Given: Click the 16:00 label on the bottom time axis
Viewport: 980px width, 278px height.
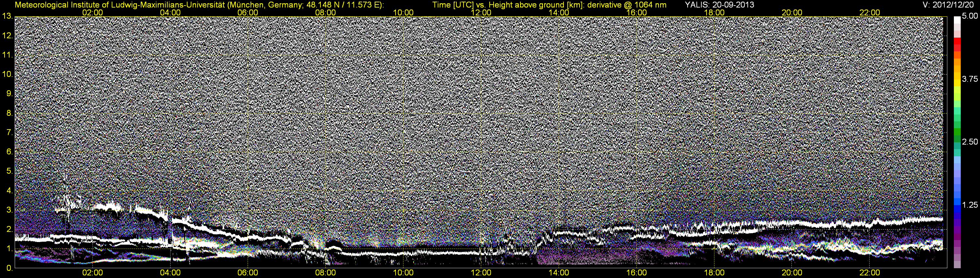Looking at the screenshot, I should click(x=636, y=273).
